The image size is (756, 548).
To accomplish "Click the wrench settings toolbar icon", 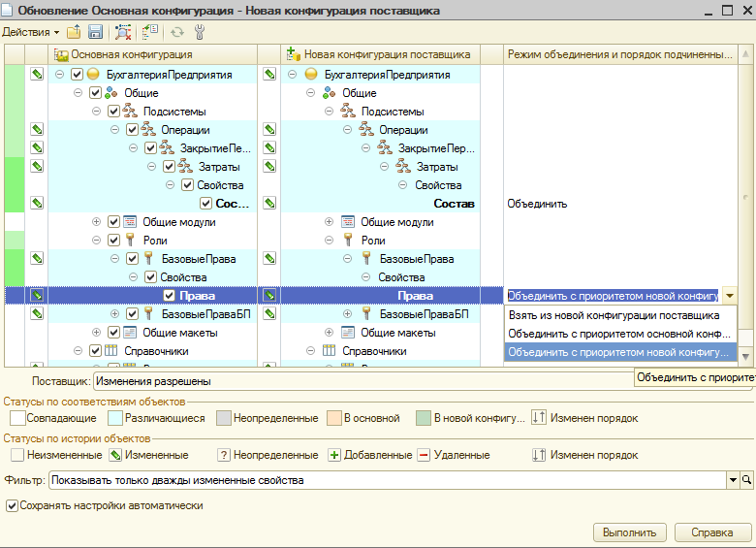I will 200,32.
